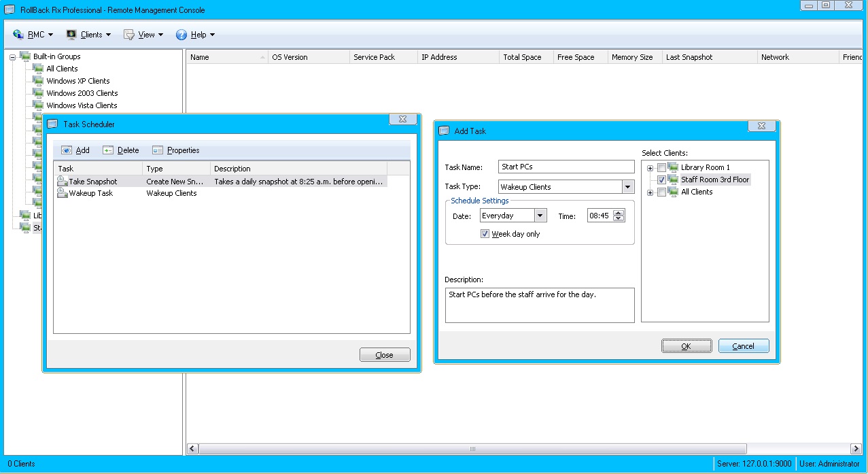Confirm the new task with OK
The width and height of the screenshot is (868, 474).
click(x=687, y=346)
